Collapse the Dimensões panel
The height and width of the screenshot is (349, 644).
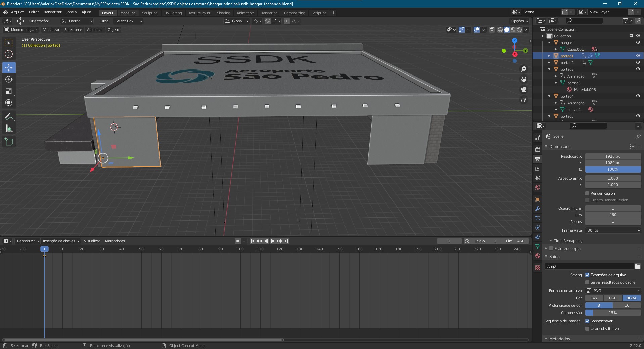pos(546,147)
